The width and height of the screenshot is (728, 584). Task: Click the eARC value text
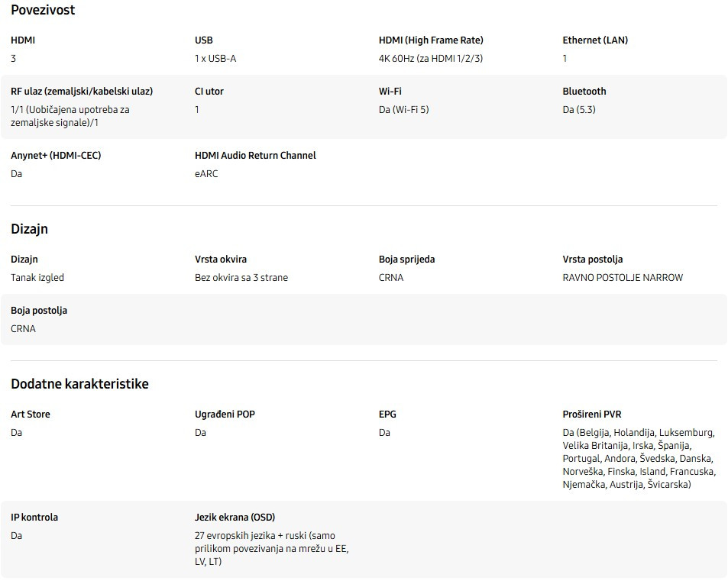point(206,174)
